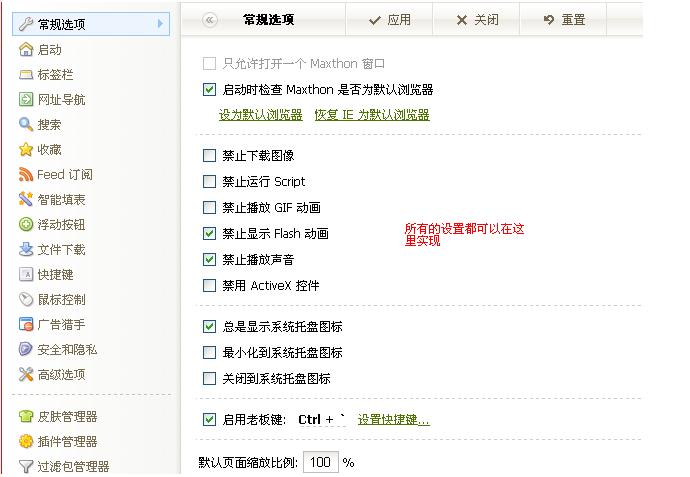Click the 重置 reset button
This screenshot has width=690, height=477.
pyautogui.click(x=563, y=20)
